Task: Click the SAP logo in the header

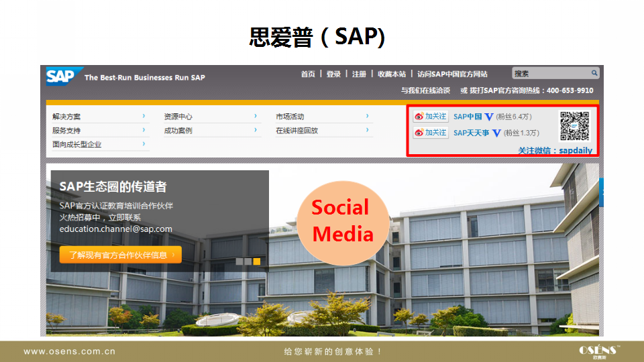Action: click(64, 76)
